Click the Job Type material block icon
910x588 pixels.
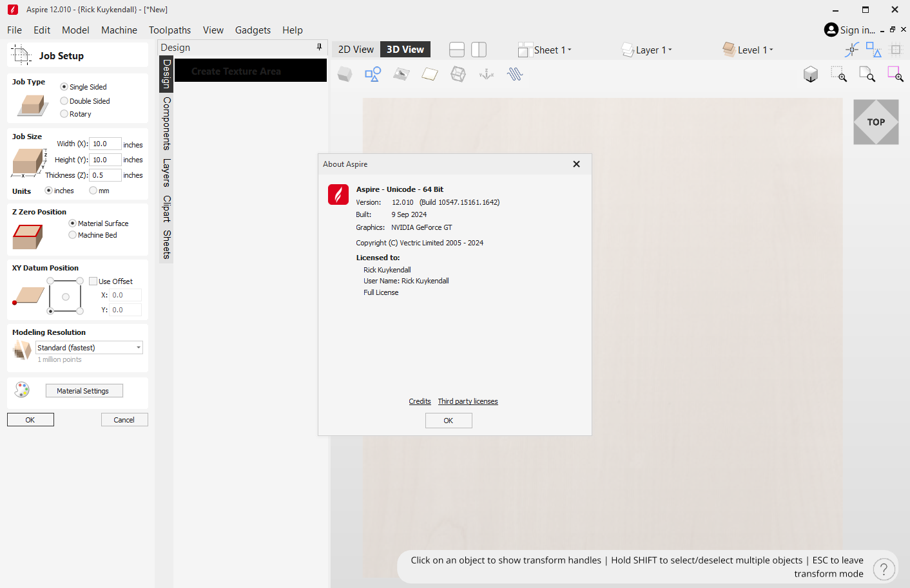32,105
